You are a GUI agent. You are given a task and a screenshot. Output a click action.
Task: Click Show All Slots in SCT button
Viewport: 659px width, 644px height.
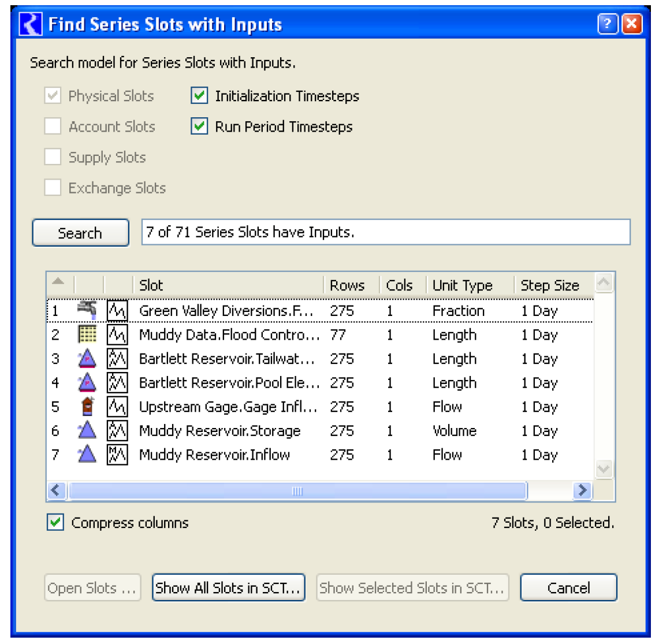228,588
